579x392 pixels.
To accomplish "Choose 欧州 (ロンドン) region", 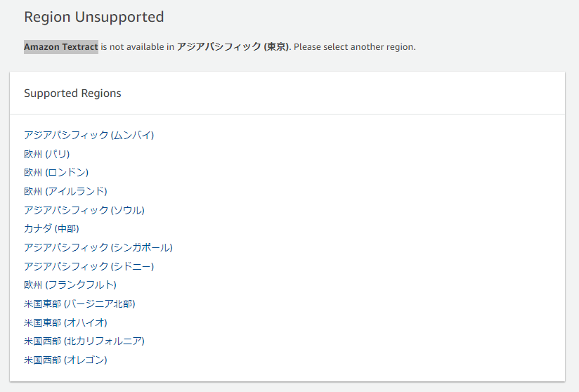I will pyautogui.click(x=56, y=172).
